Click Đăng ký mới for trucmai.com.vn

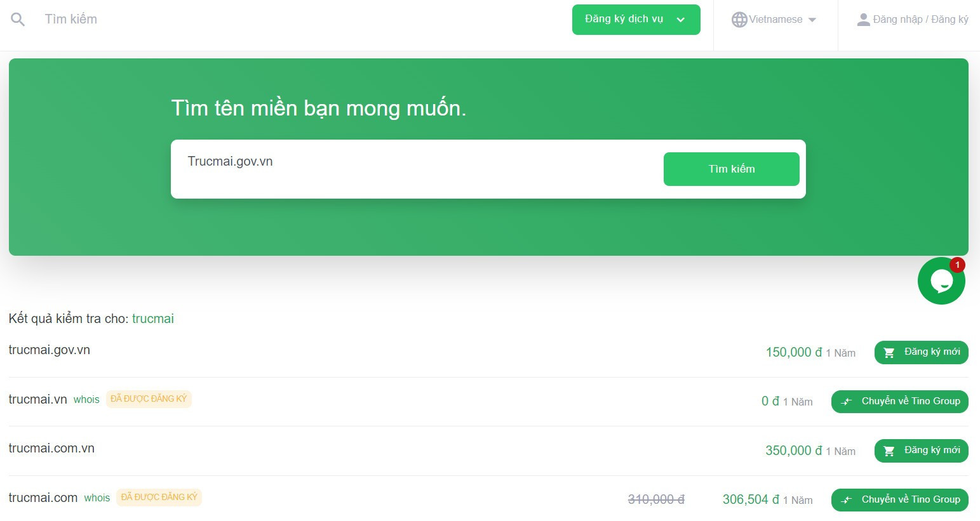(x=921, y=451)
